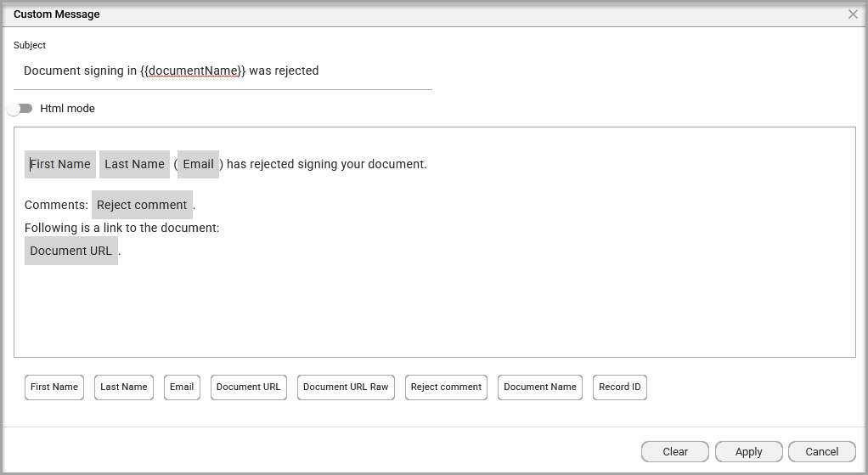The image size is (868, 475).
Task: Insert Last Name placeholder button
Action: [x=123, y=387]
